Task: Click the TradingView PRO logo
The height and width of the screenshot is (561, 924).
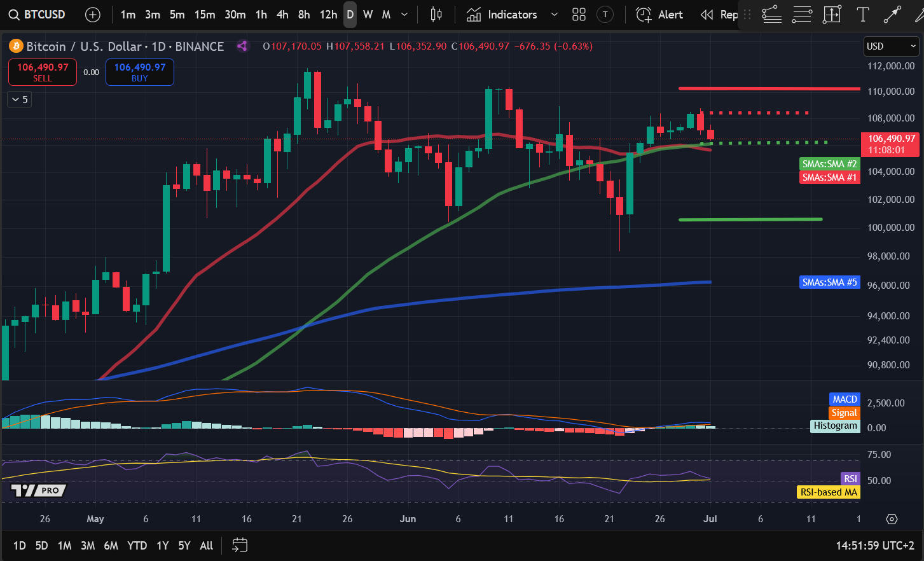Action: click(x=39, y=490)
